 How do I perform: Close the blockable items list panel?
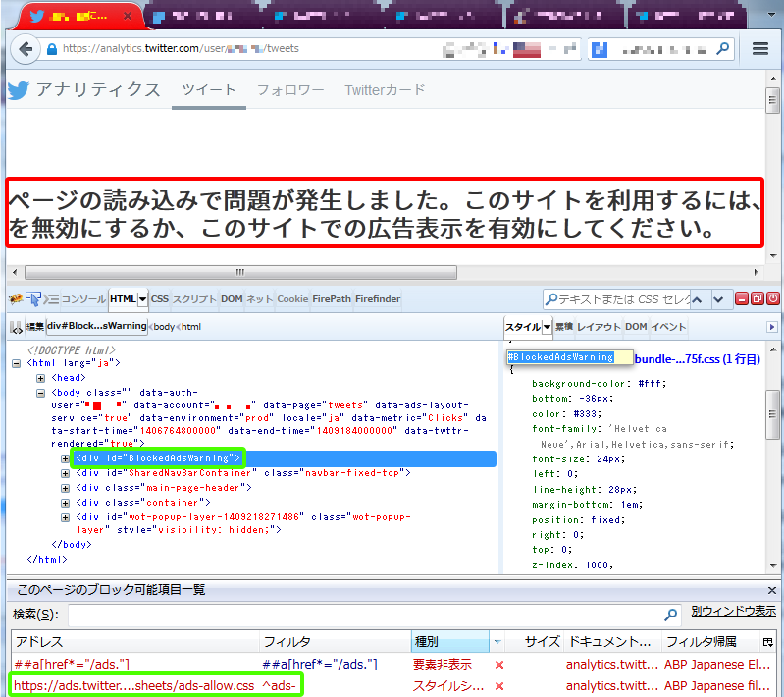772,590
